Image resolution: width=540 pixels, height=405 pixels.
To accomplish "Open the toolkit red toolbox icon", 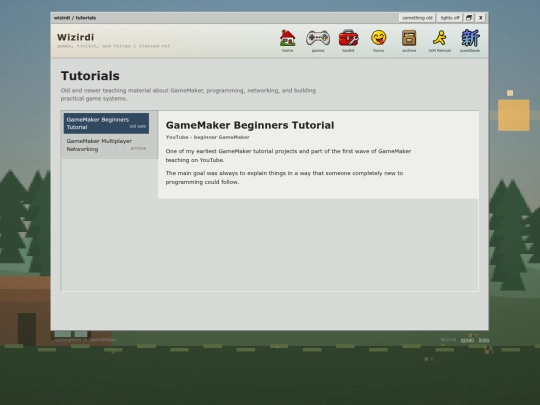I will (x=348, y=41).
